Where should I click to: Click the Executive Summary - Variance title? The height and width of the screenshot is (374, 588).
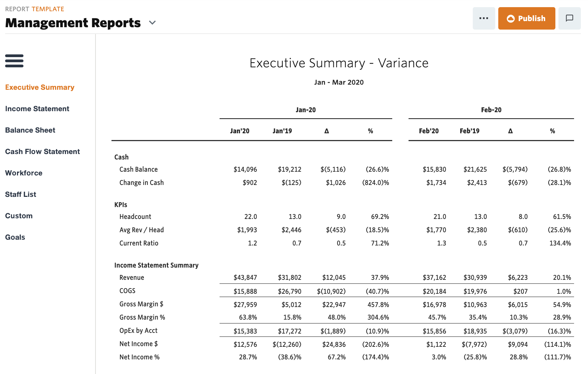339,63
